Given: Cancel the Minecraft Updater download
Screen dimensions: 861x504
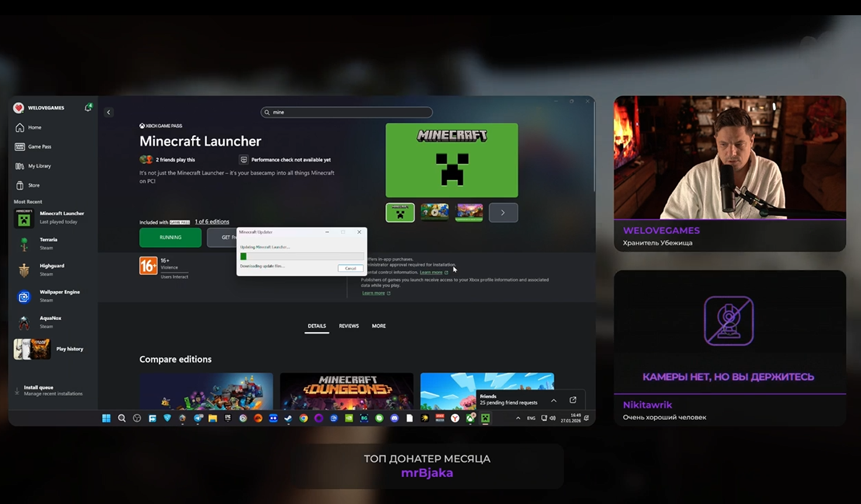Looking at the screenshot, I should (350, 268).
